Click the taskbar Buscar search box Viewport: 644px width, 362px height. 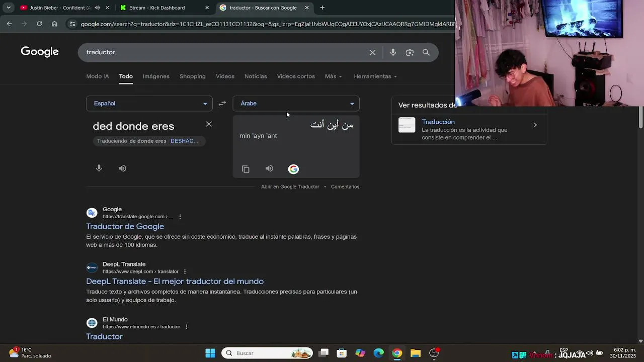click(267, 353)
